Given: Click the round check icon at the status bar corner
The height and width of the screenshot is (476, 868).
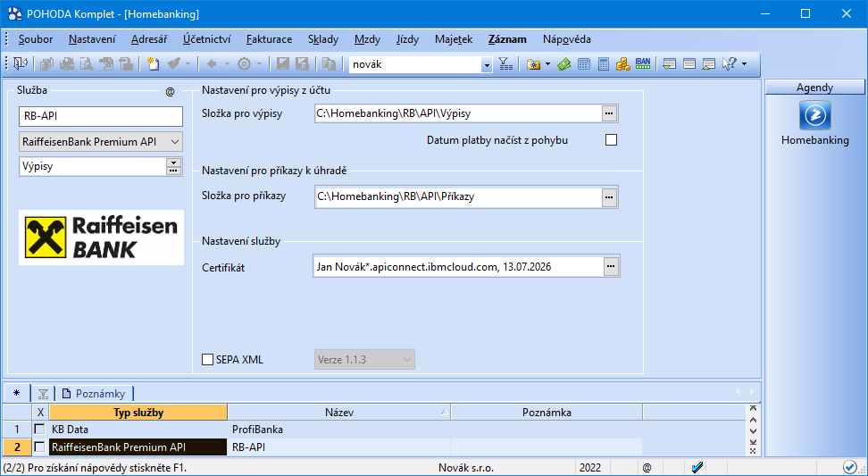Looking at the screenshot, I should pyautogui.click(x=850, y=467).
